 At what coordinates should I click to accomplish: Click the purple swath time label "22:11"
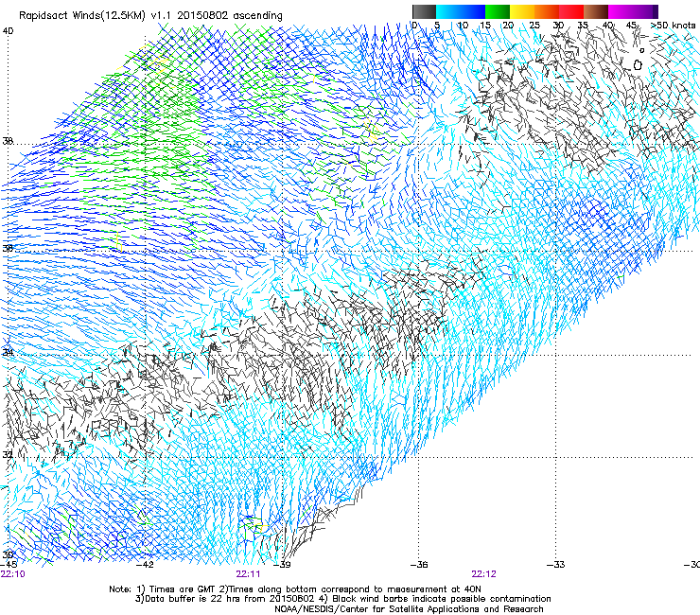coord(248,574)
